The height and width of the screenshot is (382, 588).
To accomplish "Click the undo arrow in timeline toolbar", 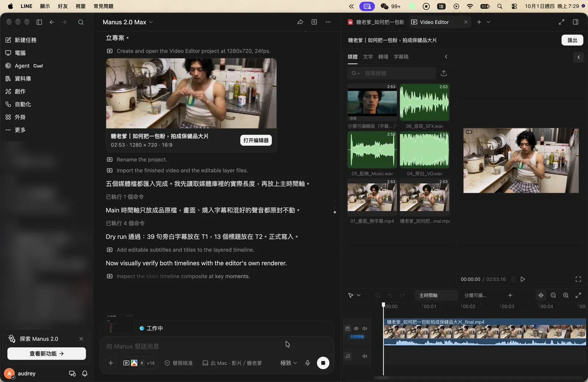I will click(x=390, y=295).
